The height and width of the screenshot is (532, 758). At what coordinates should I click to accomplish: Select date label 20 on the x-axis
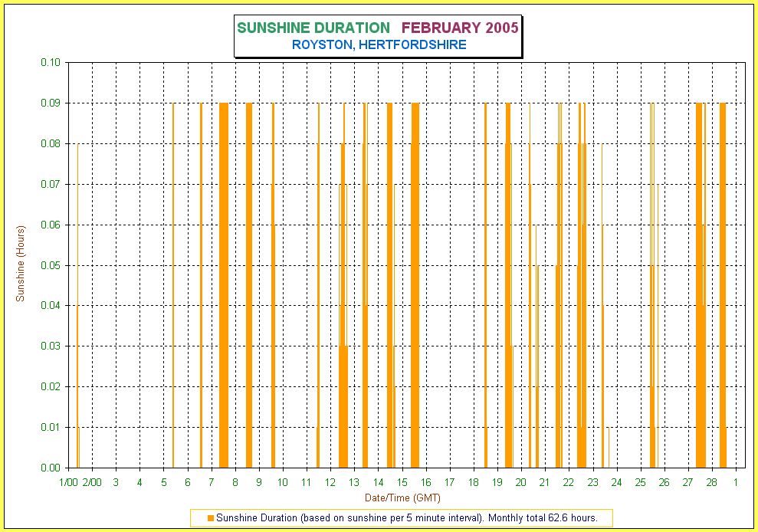pyautogui.click(x=520, y=482)
